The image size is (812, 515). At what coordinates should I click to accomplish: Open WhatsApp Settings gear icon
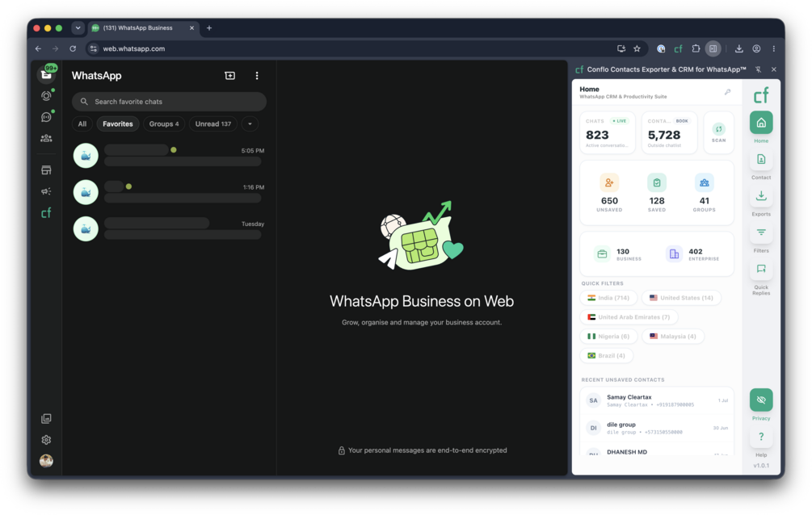click(x=47, y=439)
